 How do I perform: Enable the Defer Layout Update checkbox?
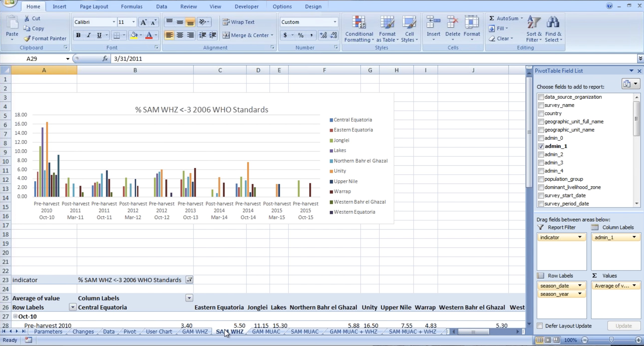[x=540, y=326]
